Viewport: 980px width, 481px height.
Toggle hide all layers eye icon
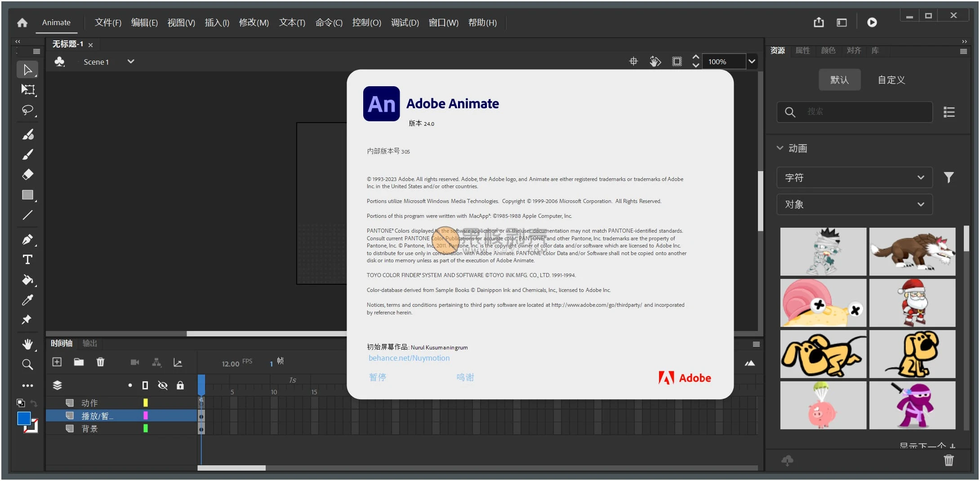click(163, 385)
